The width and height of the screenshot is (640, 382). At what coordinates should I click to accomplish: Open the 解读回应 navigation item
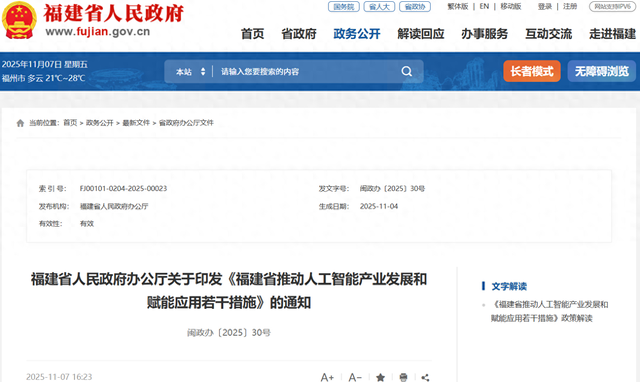[x=421, y=34]
